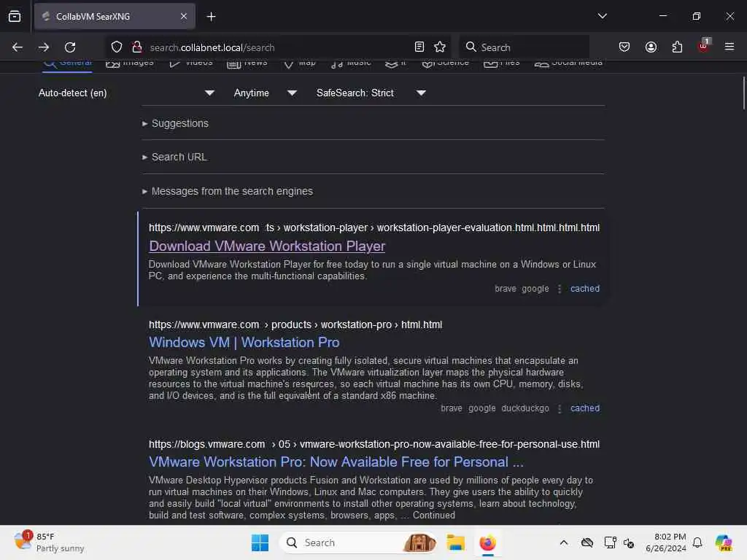Click the browser toolbar Search box
This screenshot has width=747, height=560.
pos(524,47)
